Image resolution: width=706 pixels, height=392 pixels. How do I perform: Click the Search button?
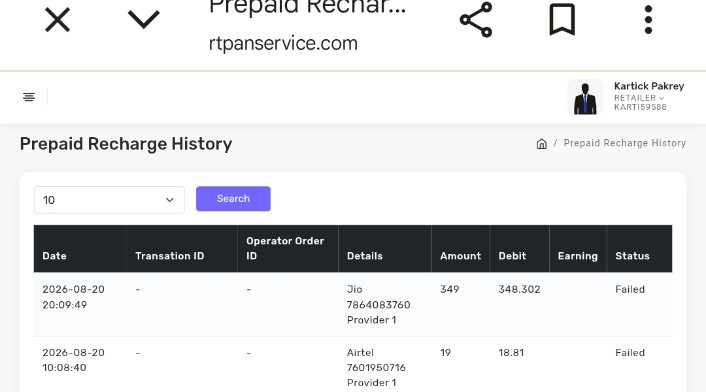point(233,198)
